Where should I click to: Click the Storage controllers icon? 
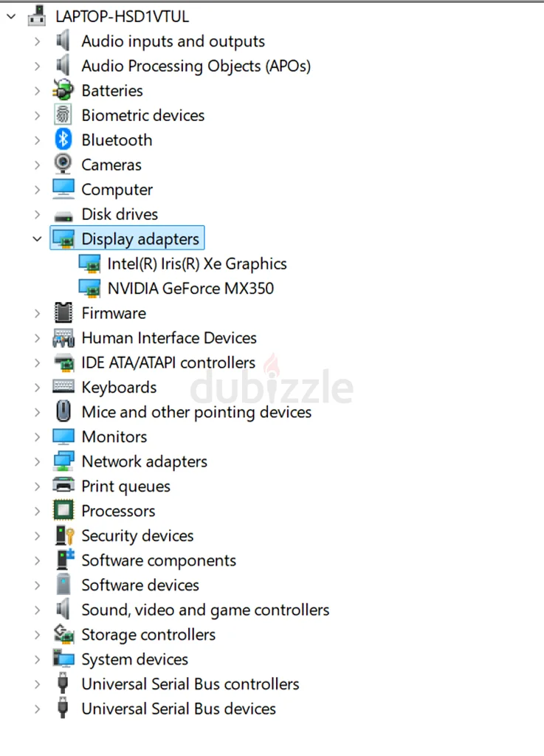point(63,634)
